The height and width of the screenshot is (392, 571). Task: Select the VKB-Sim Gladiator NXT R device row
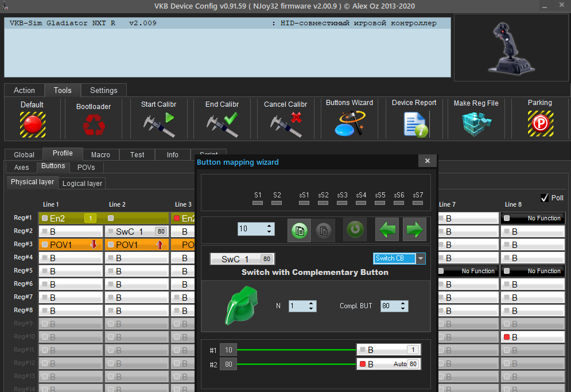click(x=228, y=23)
